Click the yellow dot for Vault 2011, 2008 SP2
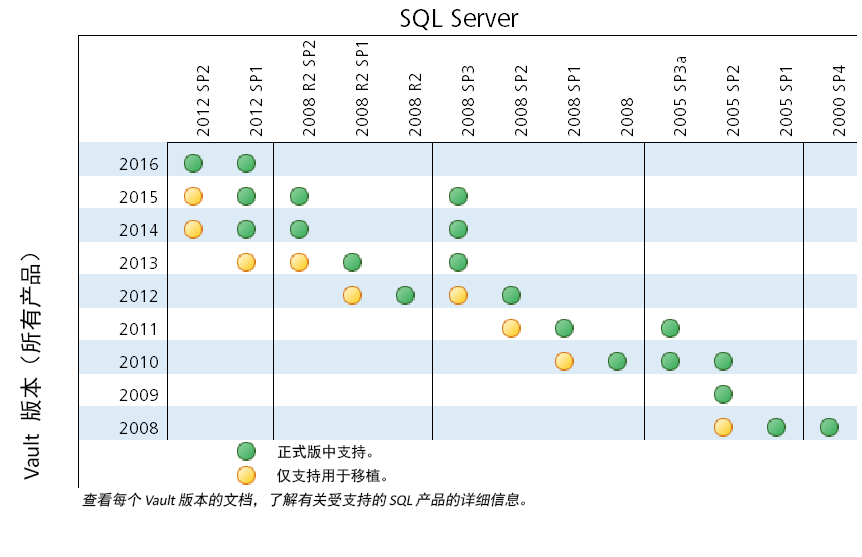 (x=511, y=328)
